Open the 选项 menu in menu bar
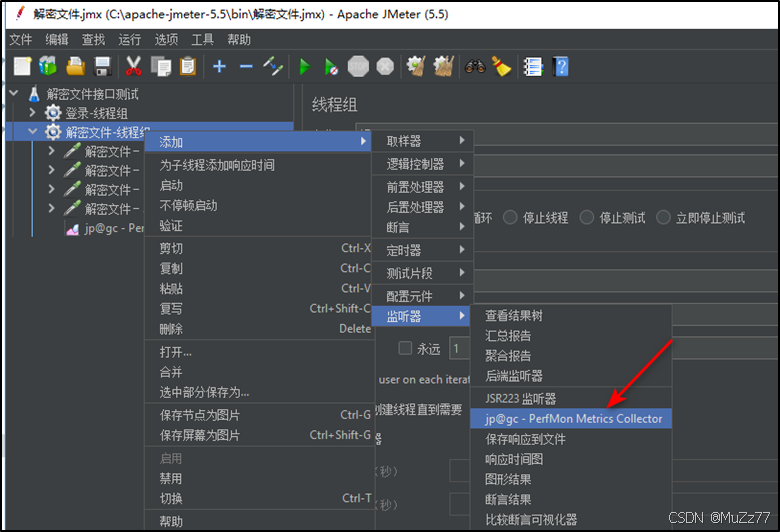 click(x=166, y=39)
